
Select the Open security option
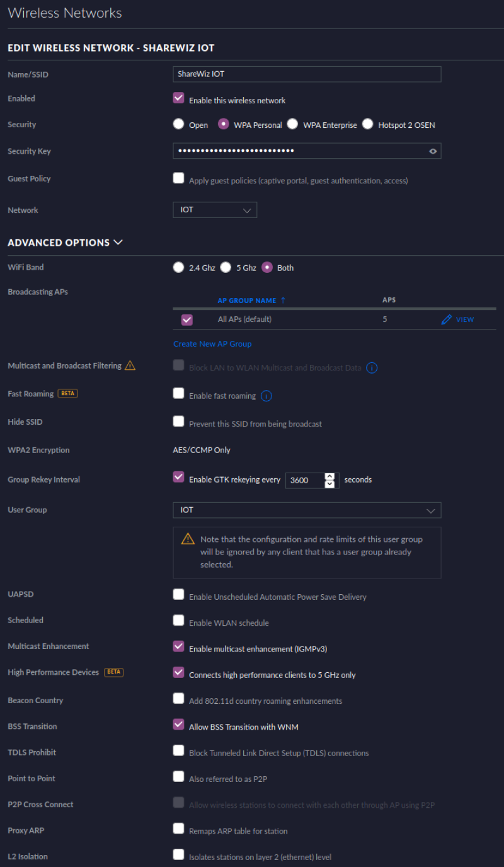pyautogui.click(x=179, y=124)
